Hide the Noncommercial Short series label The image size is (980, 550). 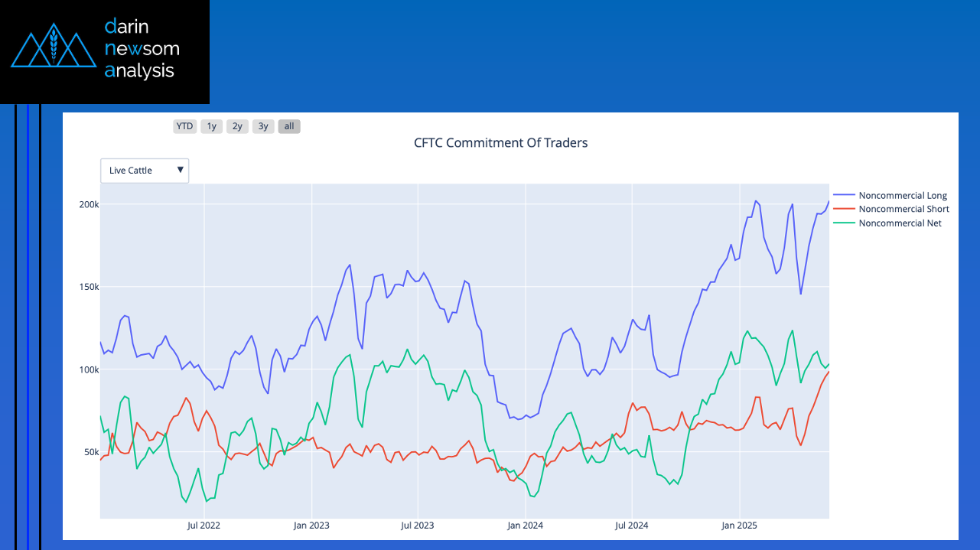point(903,209)
